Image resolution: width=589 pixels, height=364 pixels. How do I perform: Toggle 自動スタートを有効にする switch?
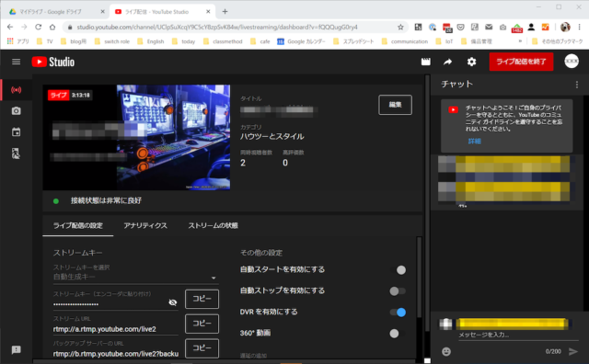(x=398, y=270)
